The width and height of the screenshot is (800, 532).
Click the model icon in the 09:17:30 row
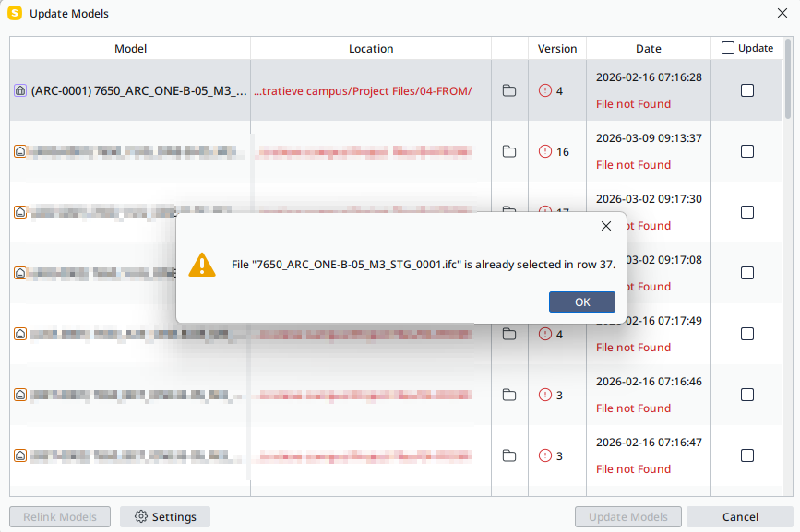20,212
